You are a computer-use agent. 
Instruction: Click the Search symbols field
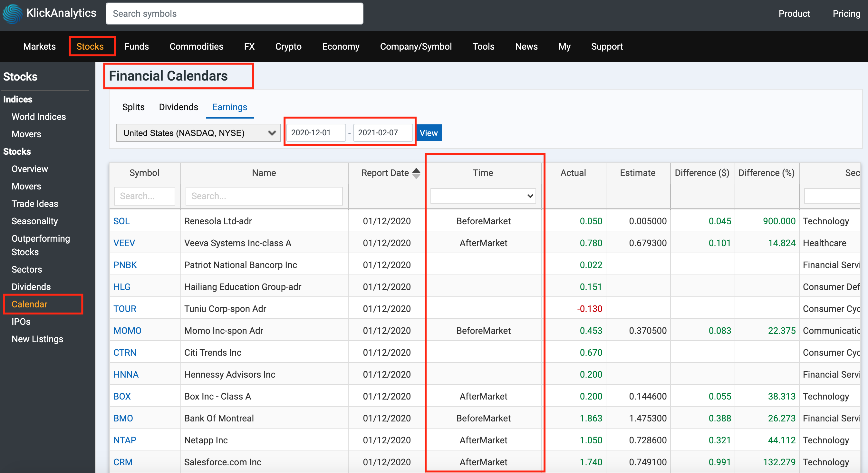[x=235, y=14]
